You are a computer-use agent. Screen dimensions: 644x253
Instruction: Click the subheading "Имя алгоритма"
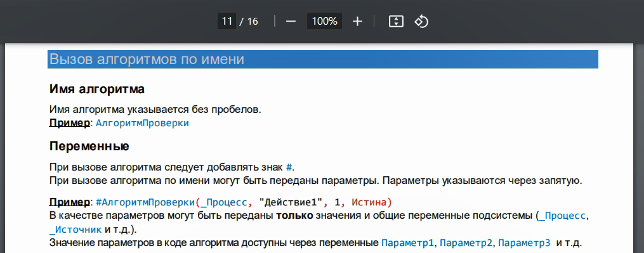[97, 89]
